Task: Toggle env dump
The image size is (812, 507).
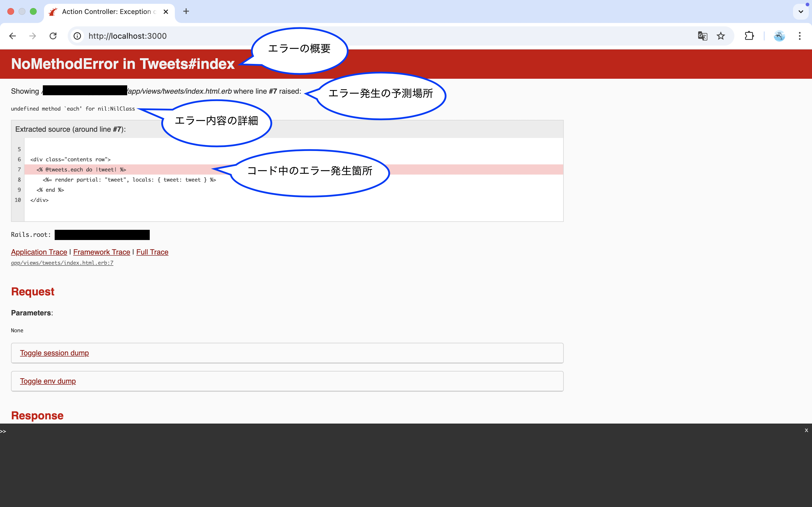Action: (48, 381)
